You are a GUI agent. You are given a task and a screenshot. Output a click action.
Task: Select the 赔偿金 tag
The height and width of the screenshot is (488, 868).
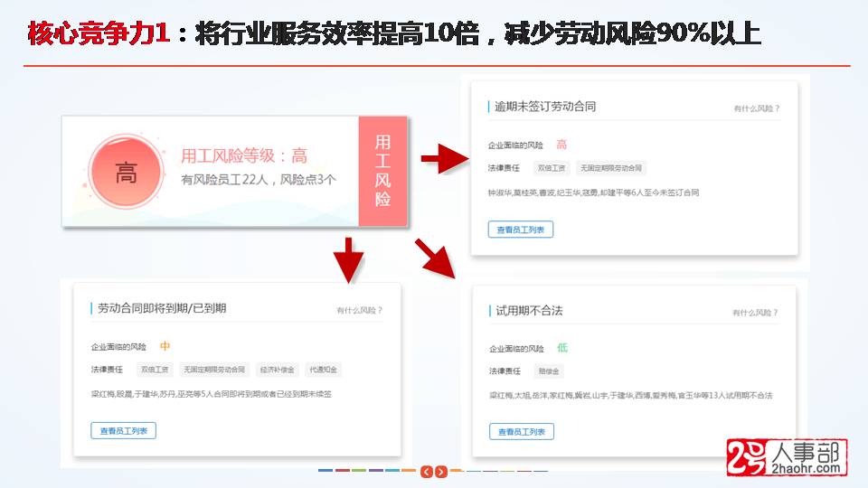[550, 371]
